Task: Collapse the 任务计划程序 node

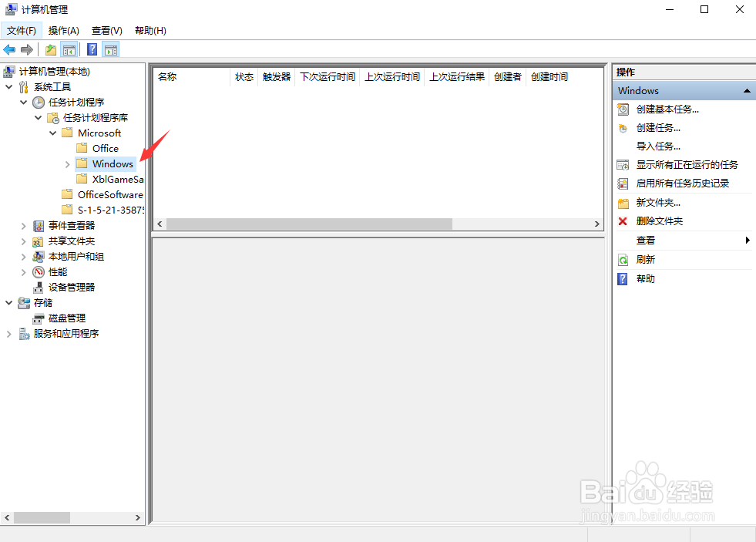Action: pos(23,103)
